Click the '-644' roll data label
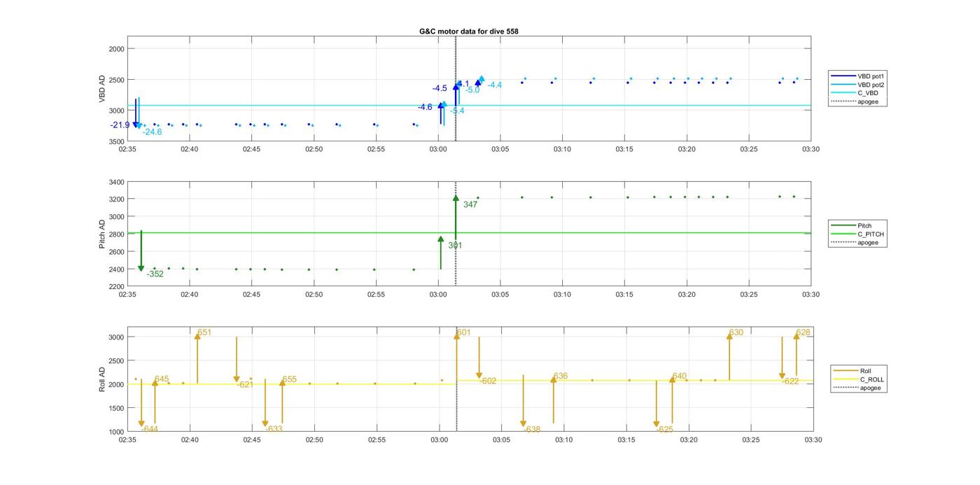Screen dimensions: 980x485 pyautogui.click(x=150, y=429)
